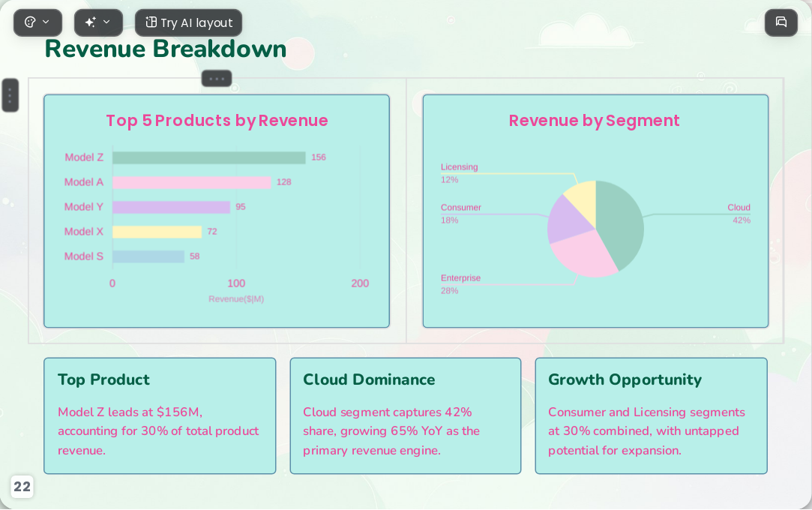Click the pink Enterprise pie slice
Viewport: 812px width, 510px height.
pyautogui.click(x=585, y=253)
